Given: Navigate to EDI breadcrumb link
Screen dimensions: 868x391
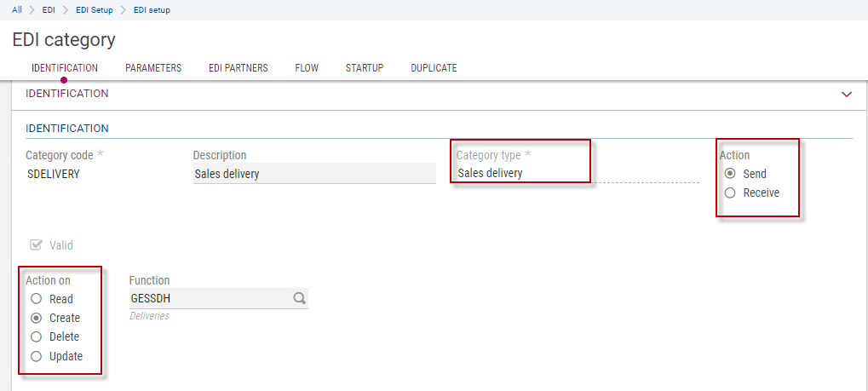Looking at the screenshot, I should pos(49,9).
